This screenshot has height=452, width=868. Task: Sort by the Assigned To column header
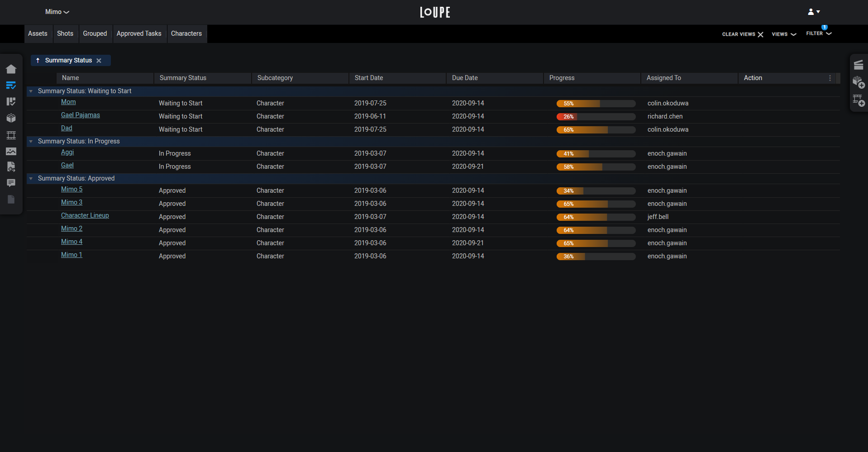tap(689, 78)
